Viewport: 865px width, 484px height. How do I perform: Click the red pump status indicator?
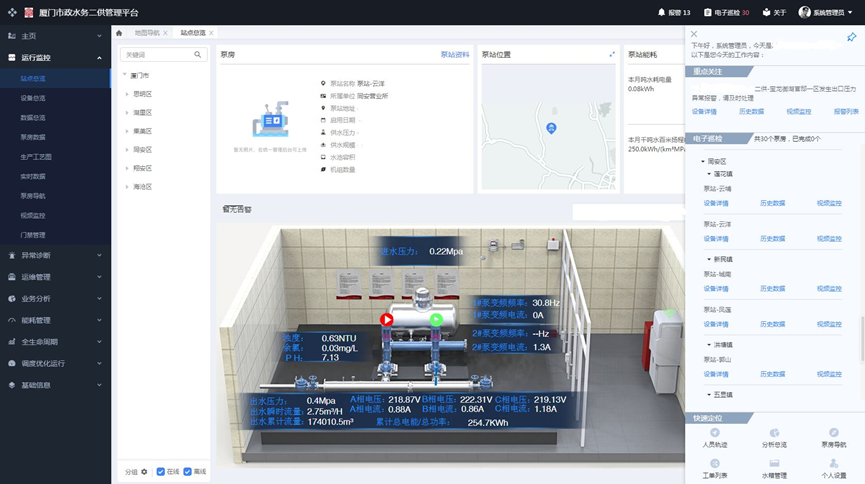pos(387,320)
